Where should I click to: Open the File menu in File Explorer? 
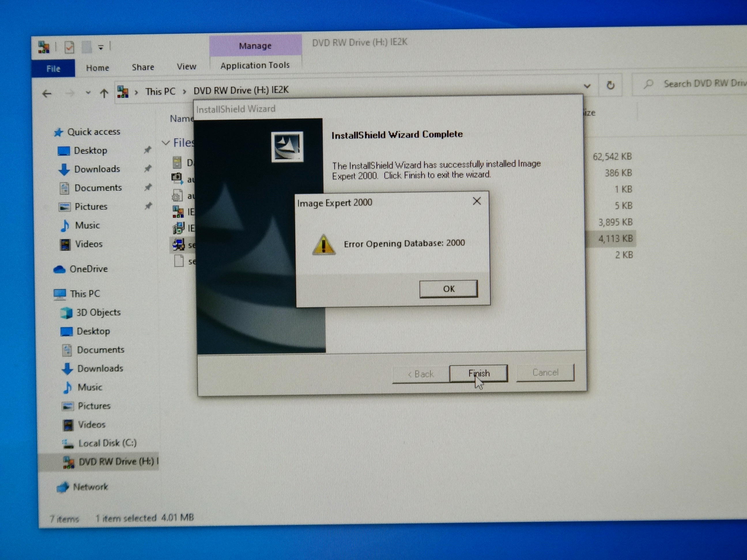53,69
